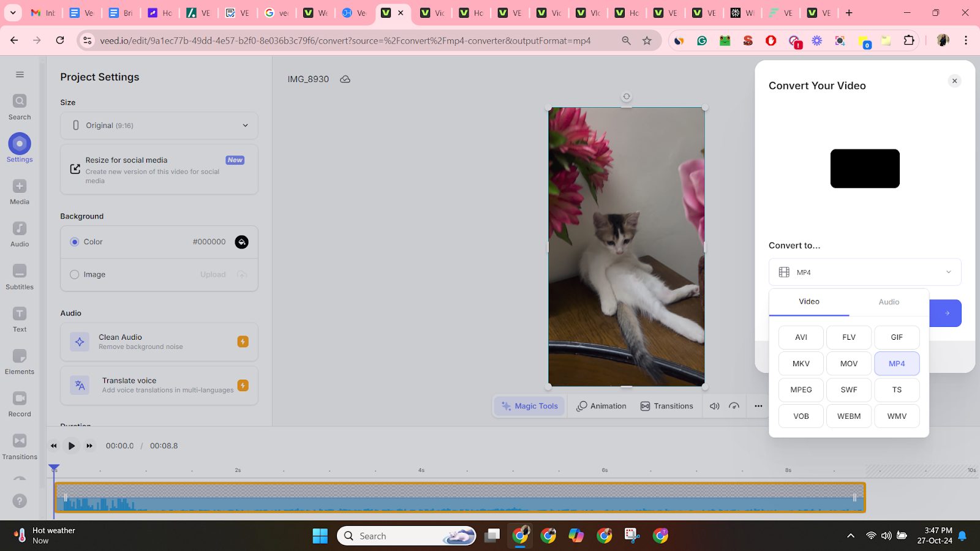
Task: Click the cloud upload icon next to IMG_8930
Action: point(345,79)
